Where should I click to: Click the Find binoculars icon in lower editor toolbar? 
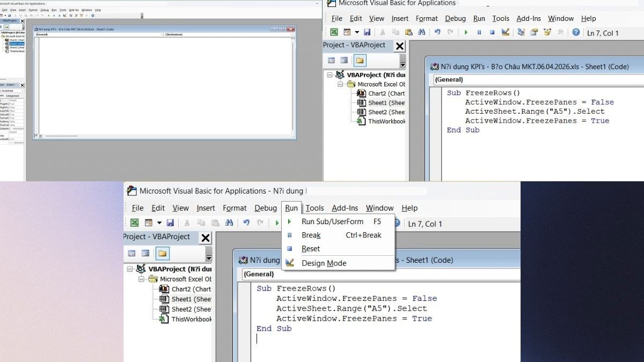point(229,223)
